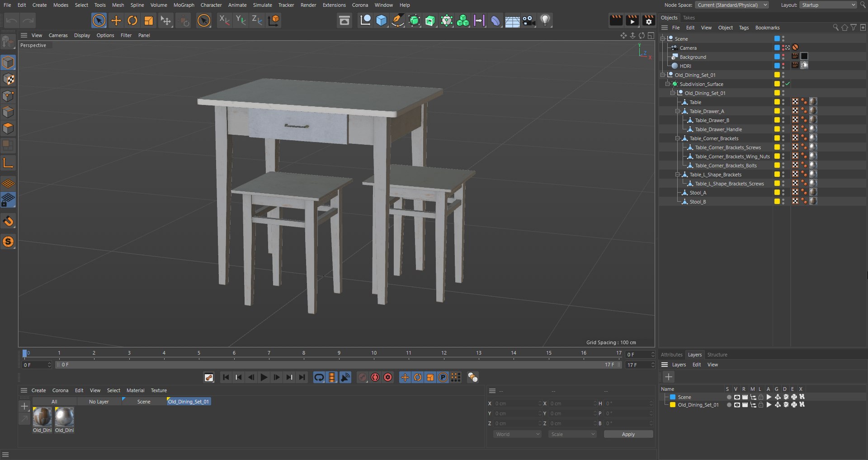Click the Apply button
This screenshot has width=868, height=460.
[x=628, y=434]
